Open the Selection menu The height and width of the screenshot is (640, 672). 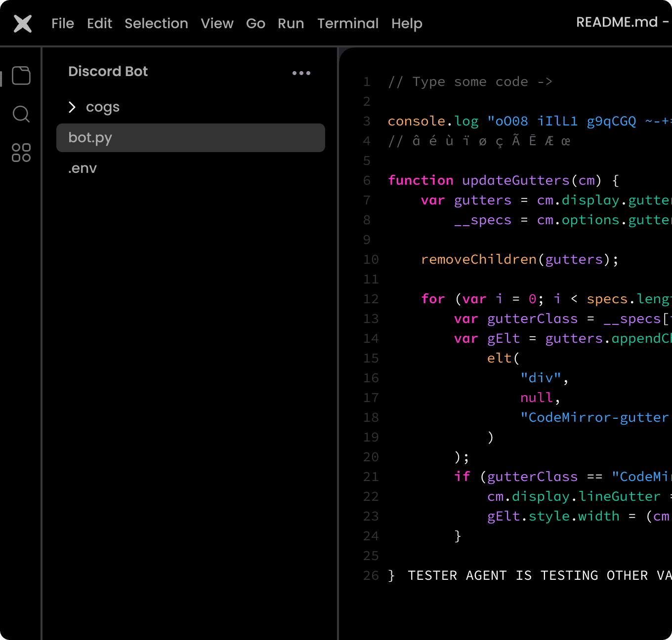coord(156,23)
